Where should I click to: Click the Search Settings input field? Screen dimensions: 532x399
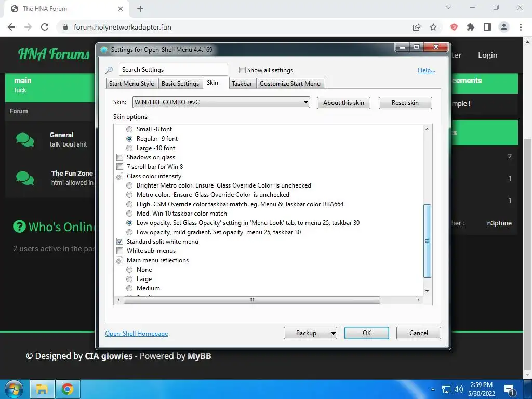pos(174,70)
